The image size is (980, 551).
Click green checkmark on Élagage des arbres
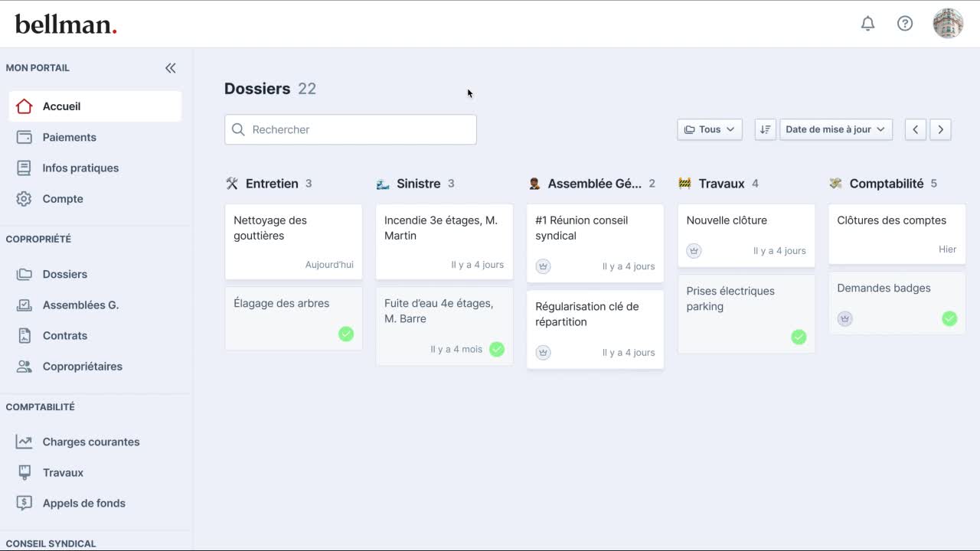[x=346, y=334]
